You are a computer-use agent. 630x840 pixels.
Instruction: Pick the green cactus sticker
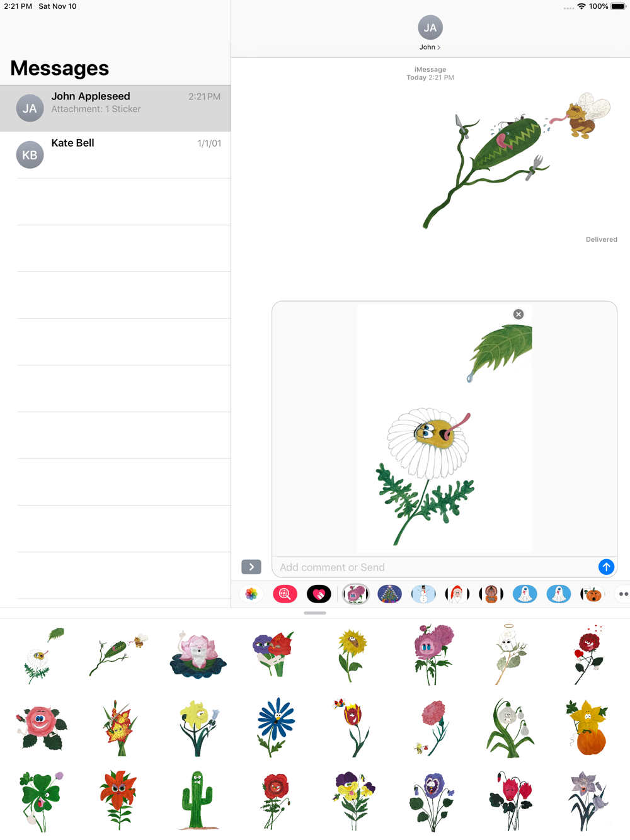198,800
